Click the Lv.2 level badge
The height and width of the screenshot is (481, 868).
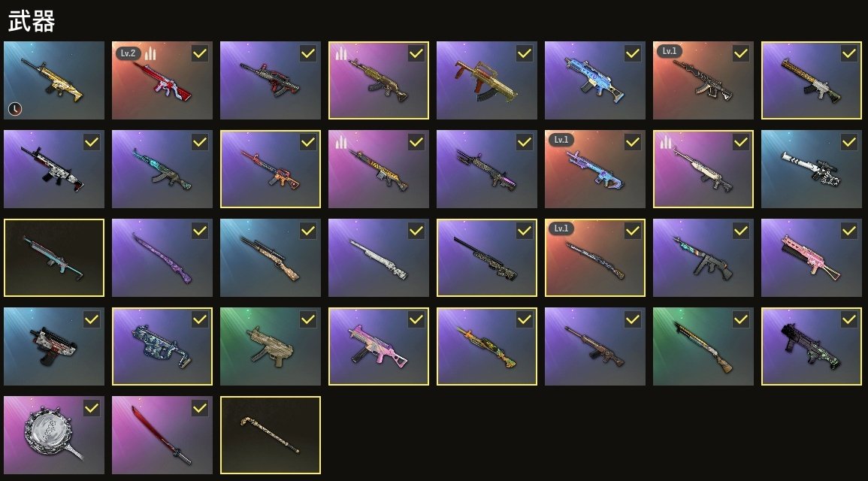point(128,53)
